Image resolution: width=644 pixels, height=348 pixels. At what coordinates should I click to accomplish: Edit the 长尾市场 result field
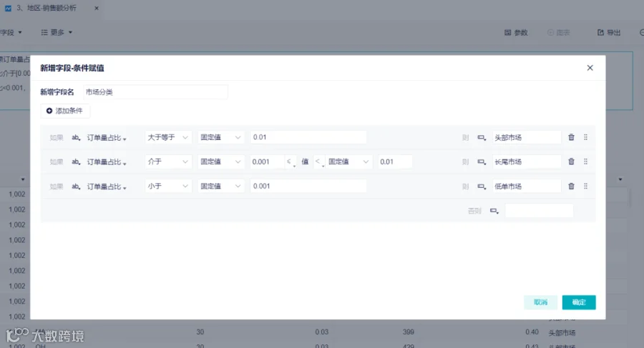(527, 161)
